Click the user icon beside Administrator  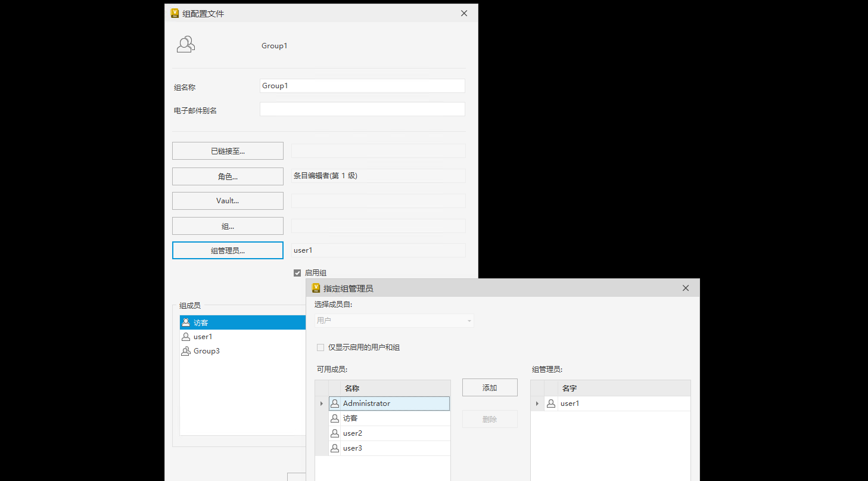tap(335, 404)
